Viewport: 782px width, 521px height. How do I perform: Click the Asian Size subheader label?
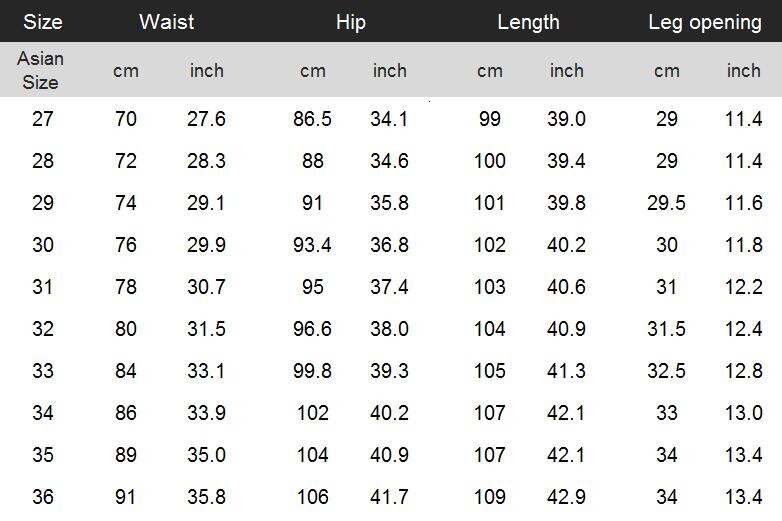[x=40, y=70]
